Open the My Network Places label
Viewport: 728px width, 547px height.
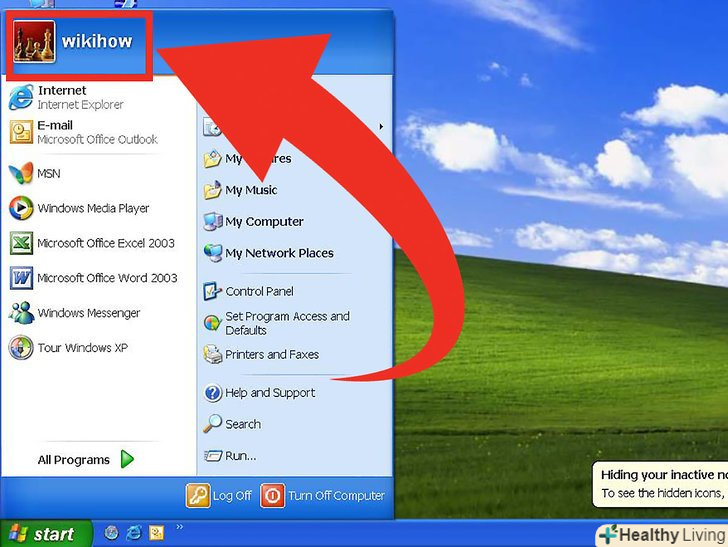[x=280, y=253]
